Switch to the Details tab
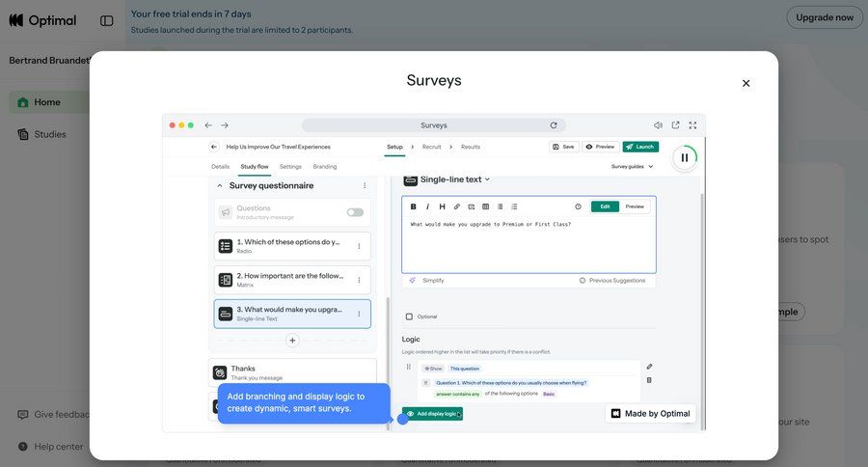868x467 pixels. click(220, 166)
